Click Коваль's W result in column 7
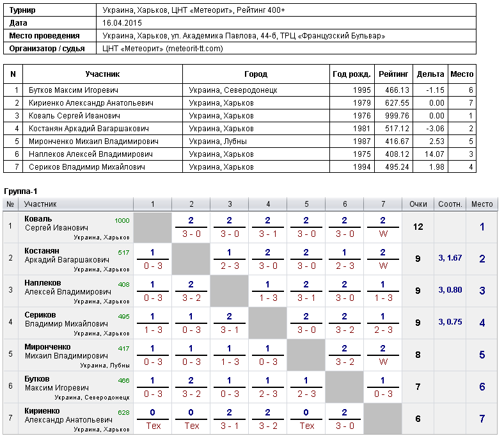Screen dimensions: 504x443 pyautogui.click(x=383, y=234)
